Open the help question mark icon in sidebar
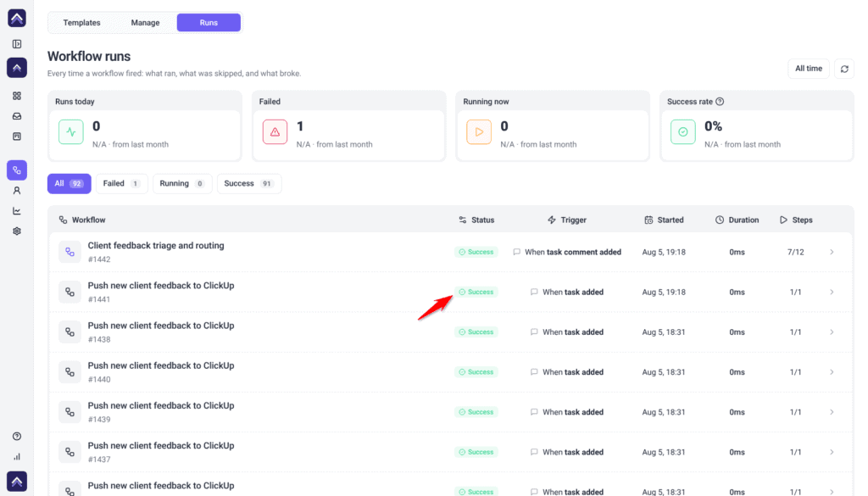This screenshot has height=496, width=868. pyautogui.click(x=17, y=436)
